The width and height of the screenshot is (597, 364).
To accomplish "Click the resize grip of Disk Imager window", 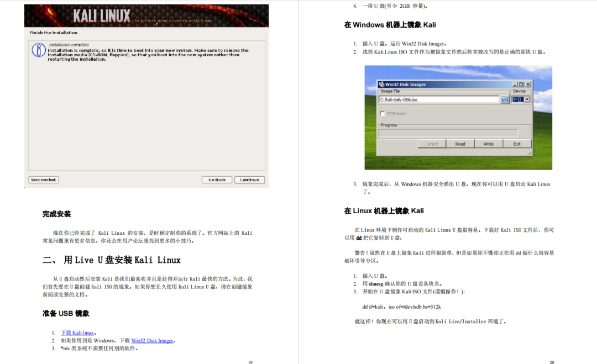I will pos(529,153).
